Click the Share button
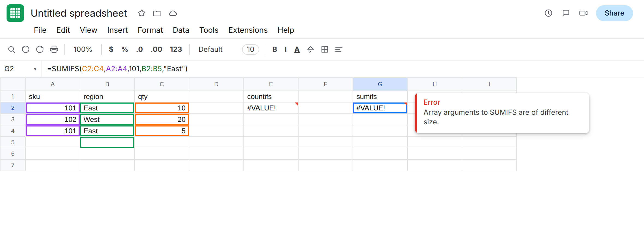Viewport: 644px width, 229px height. (614, 13)
